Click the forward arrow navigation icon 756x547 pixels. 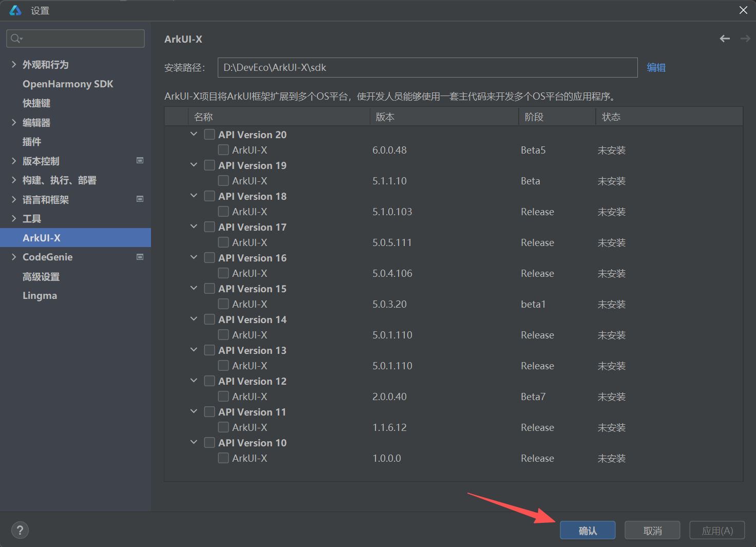tap(745, 39)
